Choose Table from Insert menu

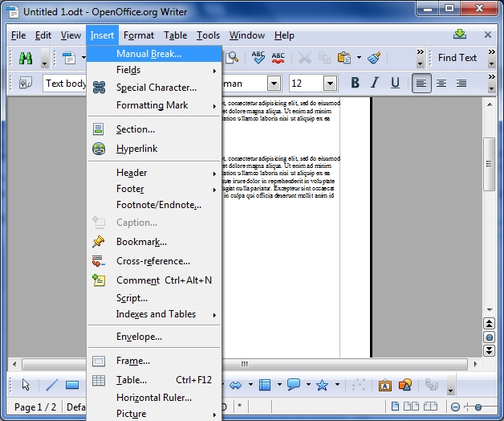[x=154, y=380]
